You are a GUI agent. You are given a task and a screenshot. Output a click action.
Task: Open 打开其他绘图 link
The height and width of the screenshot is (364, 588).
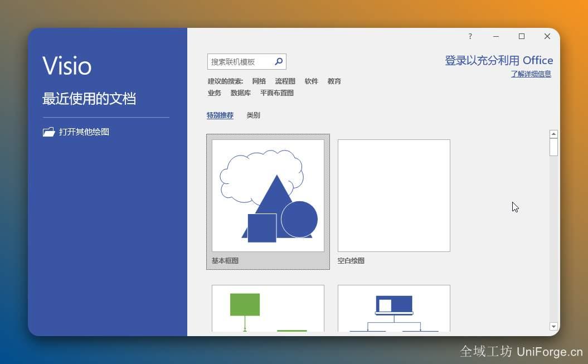(84, 132)
